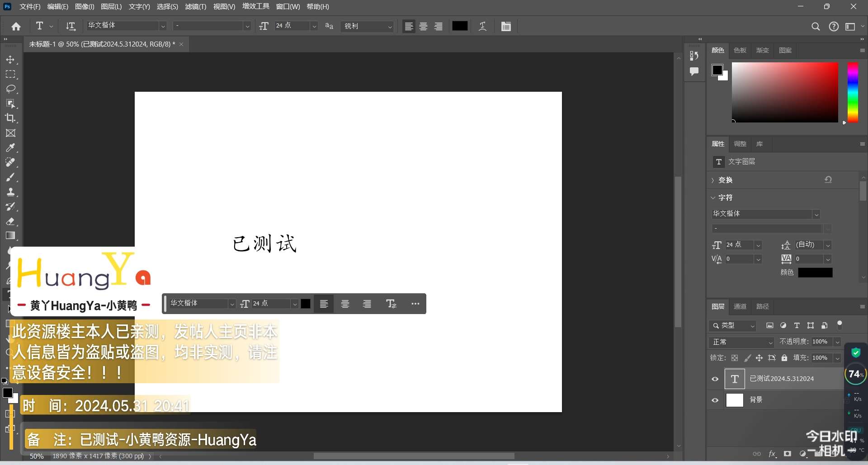Click the warp text icon in options bar
868x465 pixels.
(483, 26)
